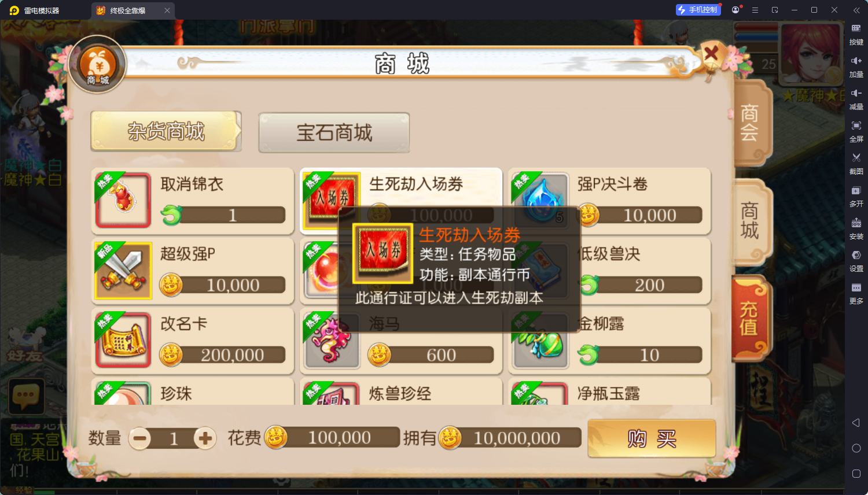Click the 按键 keyboard mapping icon

pyautogui.click(x=856, y=28)
